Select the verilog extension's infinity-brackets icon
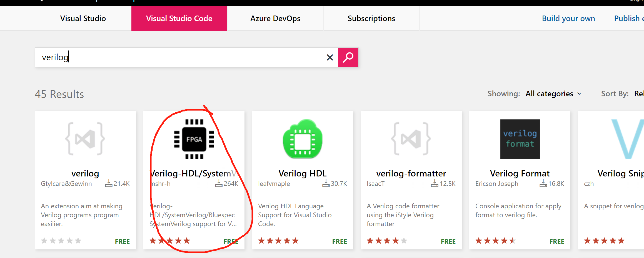Screen dimensions: 644x258 click(x=85, y=139)
